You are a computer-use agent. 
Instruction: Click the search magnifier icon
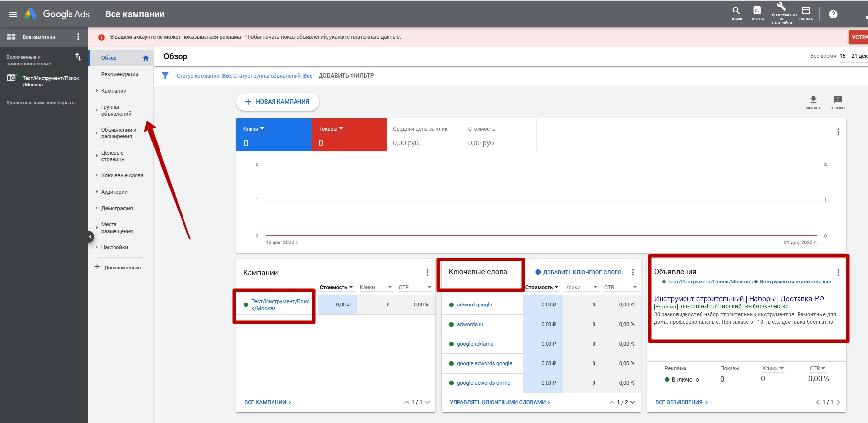[736, 11]
